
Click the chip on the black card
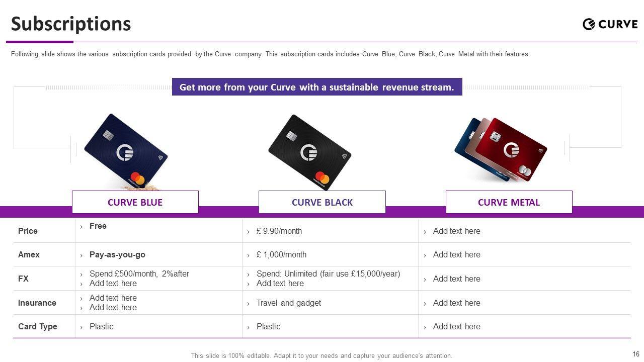click(x=291, y=136)
